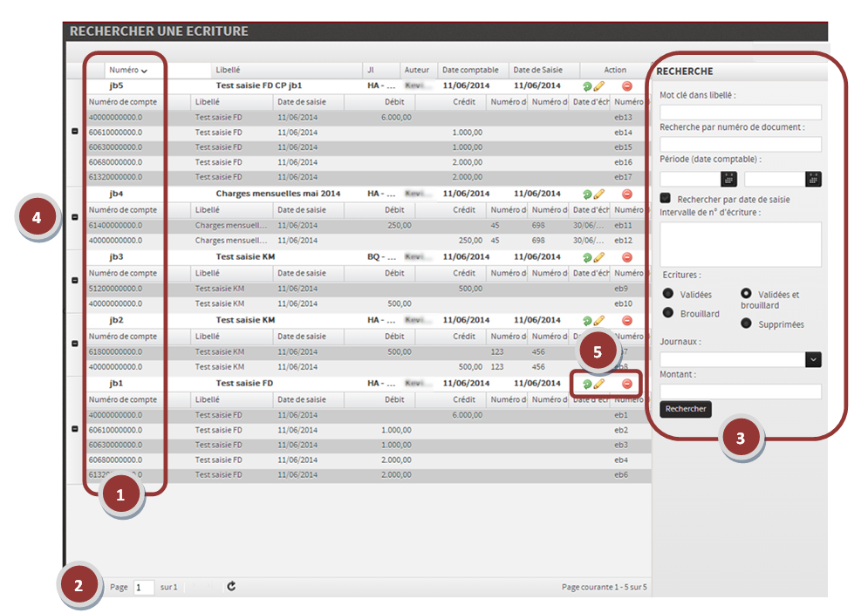The height and width of the screenshot is (613, 868).
Task: Collapse the jb4 entry details
Action: (x=74, y=217)
